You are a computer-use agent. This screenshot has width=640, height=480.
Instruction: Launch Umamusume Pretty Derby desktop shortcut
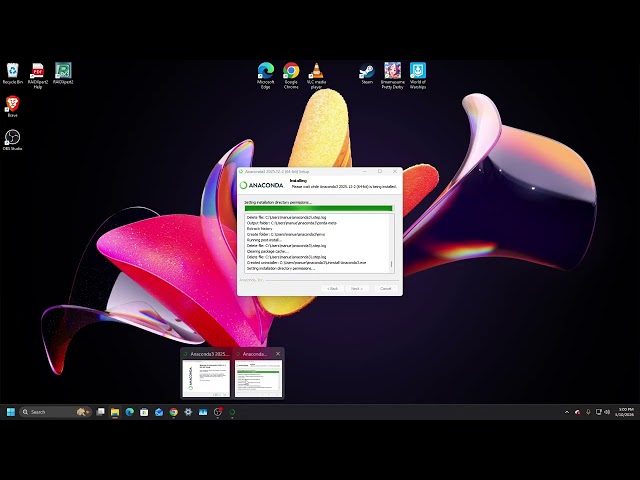tap(392, 76)
